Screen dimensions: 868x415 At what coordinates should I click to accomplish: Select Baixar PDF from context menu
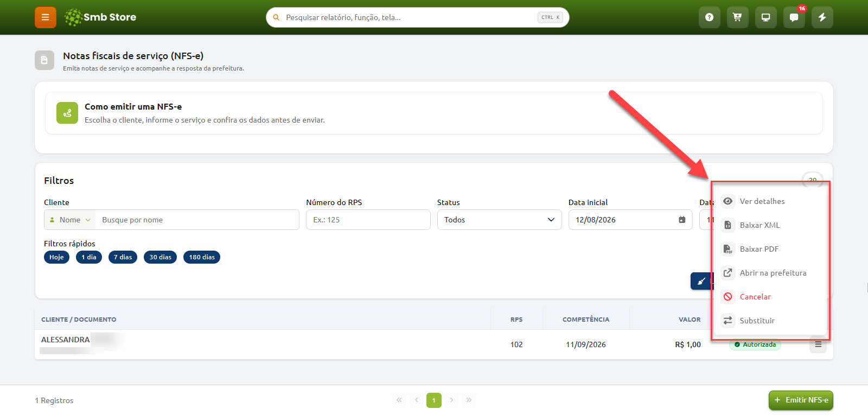[770, 249]
